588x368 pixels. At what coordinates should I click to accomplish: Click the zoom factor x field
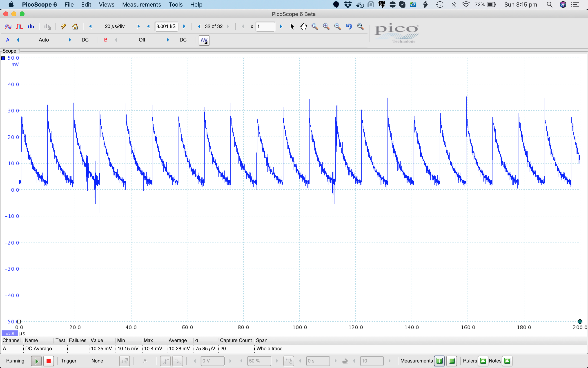265,26
